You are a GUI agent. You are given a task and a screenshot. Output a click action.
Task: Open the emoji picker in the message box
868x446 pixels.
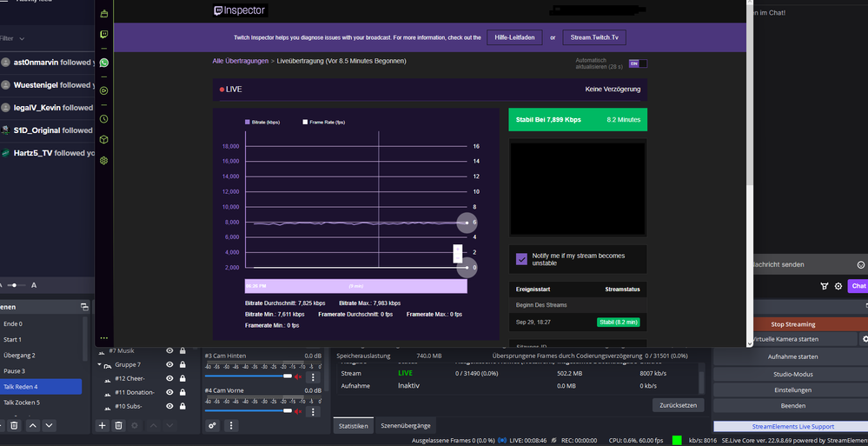tap(861, 265)
